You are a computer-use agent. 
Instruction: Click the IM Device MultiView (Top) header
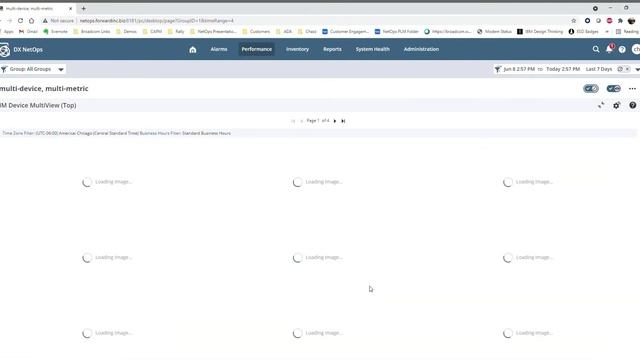click(x=38, y=105)
